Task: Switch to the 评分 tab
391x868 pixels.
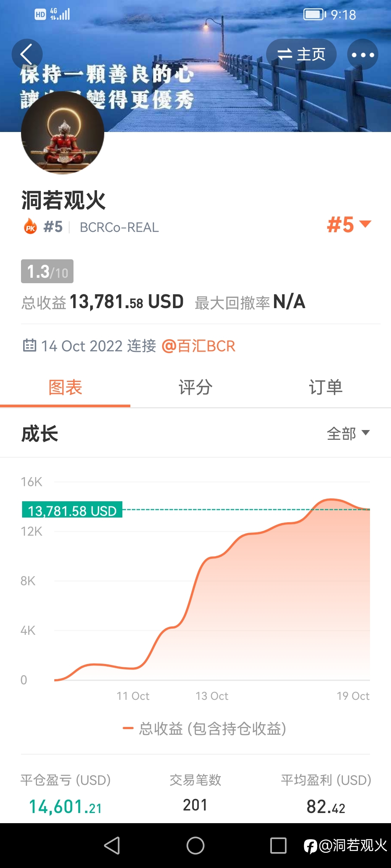Action: [x=195, y=388]
